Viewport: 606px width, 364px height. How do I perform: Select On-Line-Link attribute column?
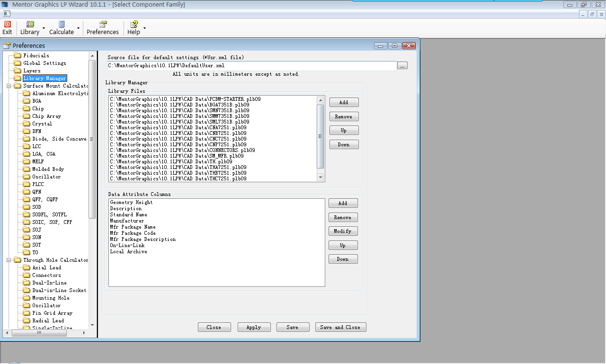tap(127, 245)
